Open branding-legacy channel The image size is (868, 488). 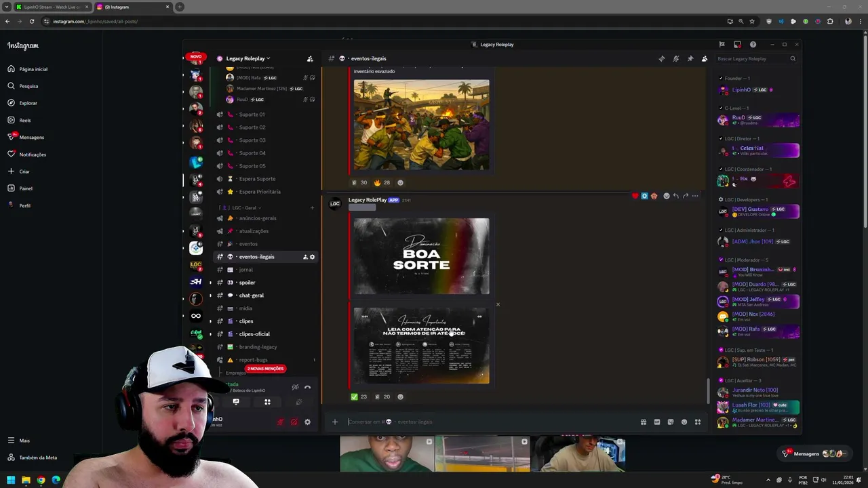tap(266, 347)
